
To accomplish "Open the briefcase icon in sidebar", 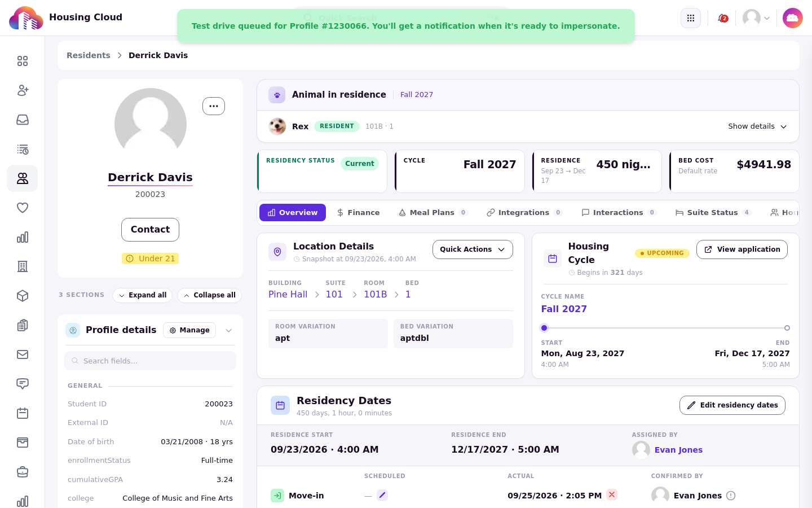I will 23,472.
